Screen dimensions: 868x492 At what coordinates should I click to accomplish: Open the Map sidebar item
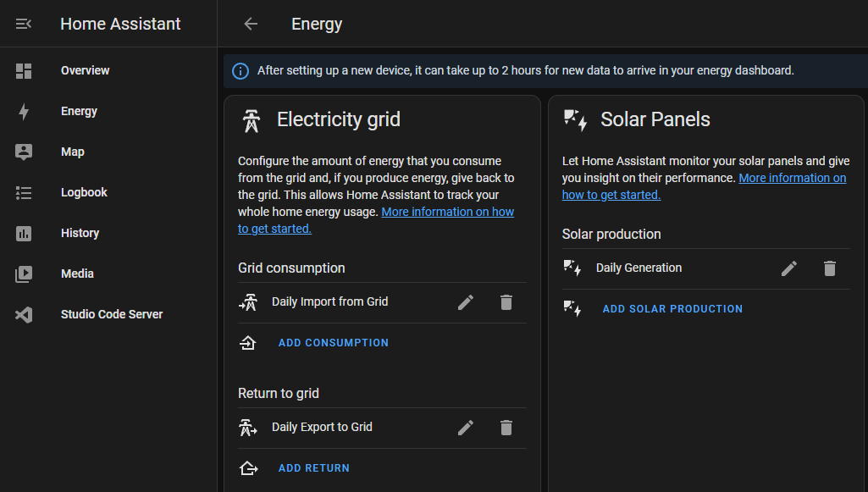tap(72, 152)
